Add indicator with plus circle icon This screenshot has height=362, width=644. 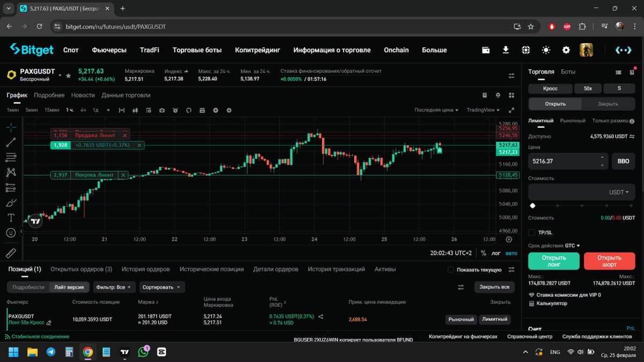point(216,110)
